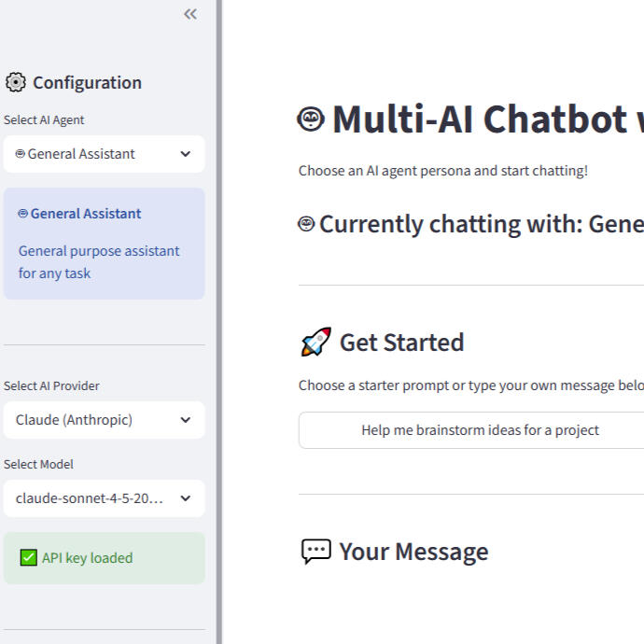Click the robot icon in the main title

311,119
